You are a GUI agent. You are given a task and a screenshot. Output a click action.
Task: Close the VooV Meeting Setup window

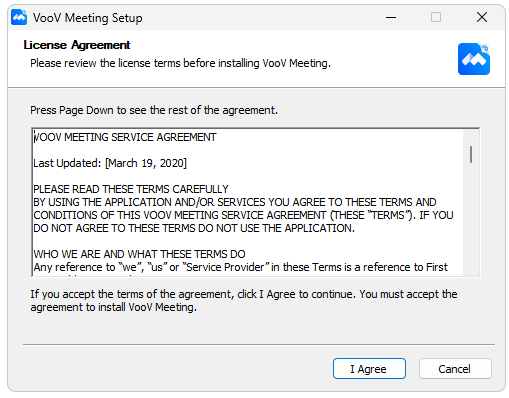pos(482,17)
